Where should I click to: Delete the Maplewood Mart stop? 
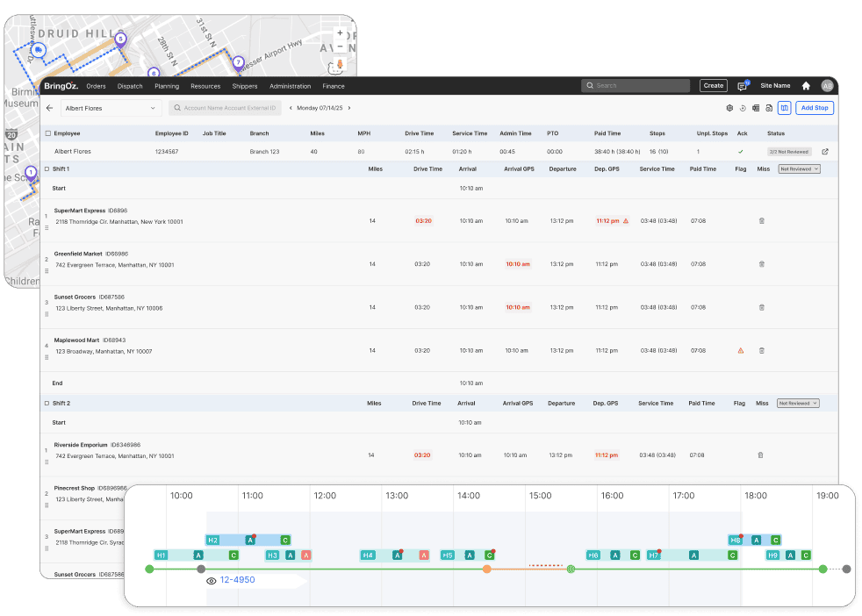click(761, 351)
